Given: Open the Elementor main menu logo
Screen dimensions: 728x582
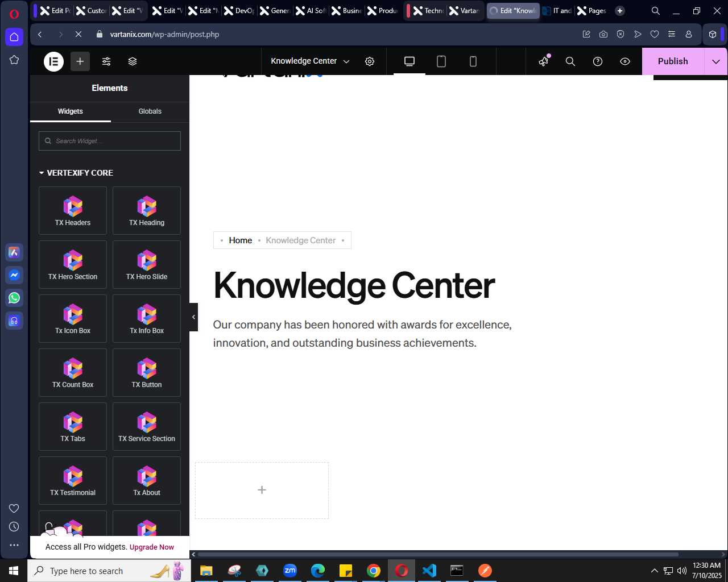Looking at the screenshot, I should point(54,61).
